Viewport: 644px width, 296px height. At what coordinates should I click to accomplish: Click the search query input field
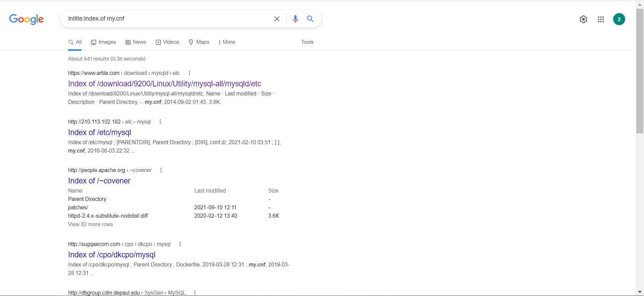pos(168,19)
